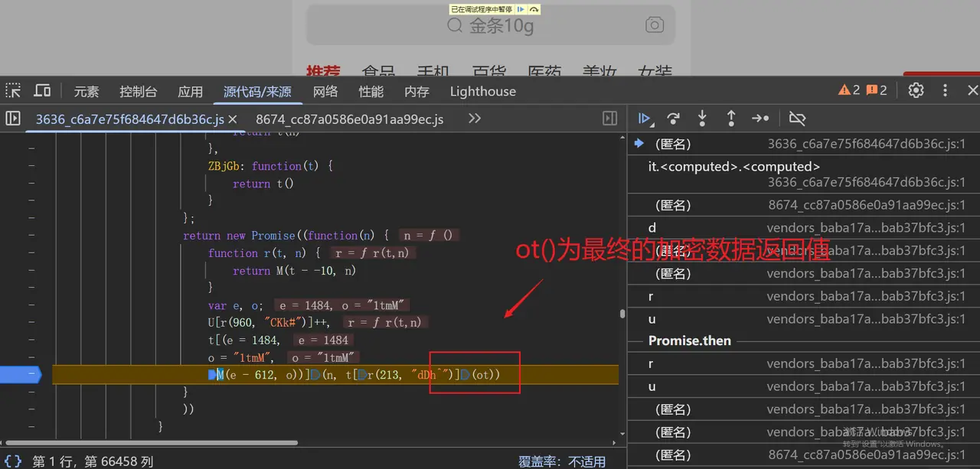
Task: Collapse the debugger sidebar panel
Action: click(609, 119)
